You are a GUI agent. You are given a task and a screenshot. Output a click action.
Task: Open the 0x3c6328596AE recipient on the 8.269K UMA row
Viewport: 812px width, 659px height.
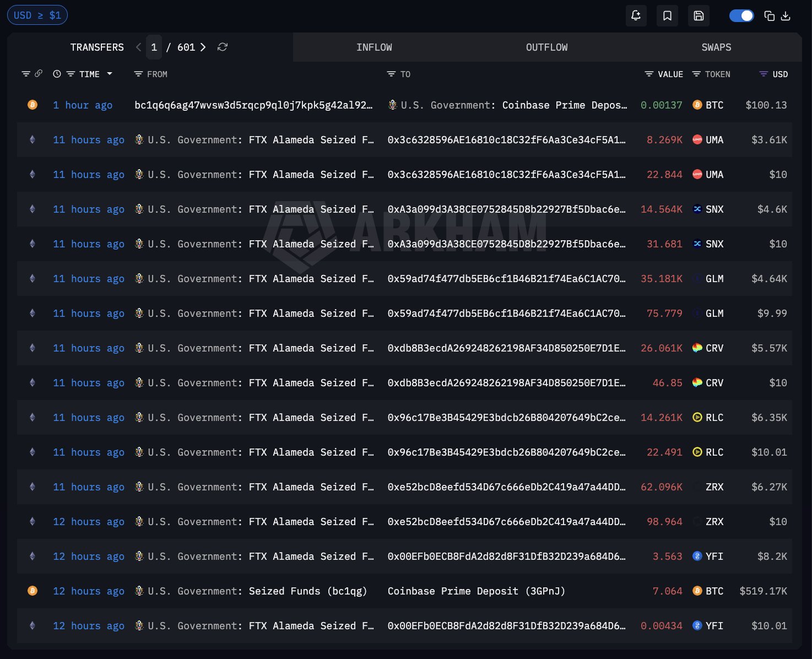pos(507,140)
